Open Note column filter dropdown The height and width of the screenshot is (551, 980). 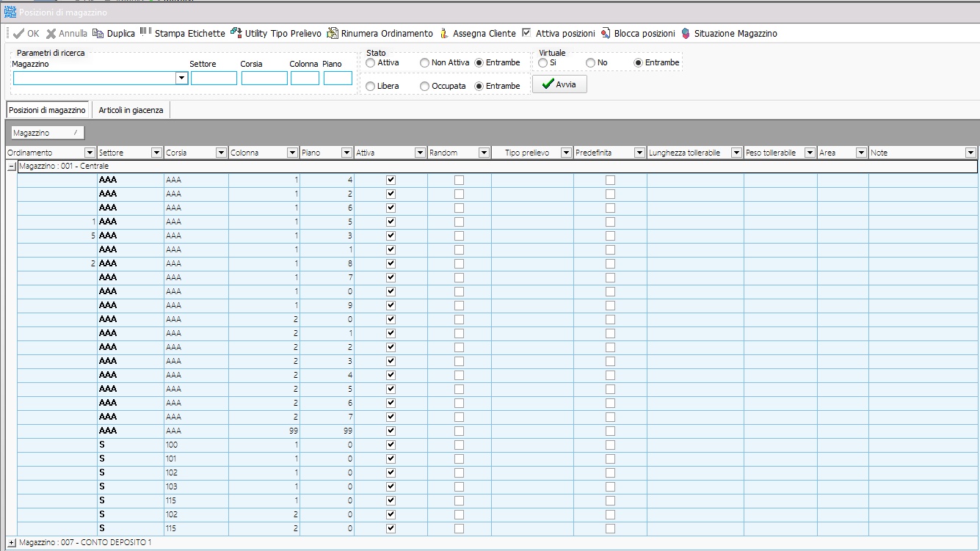pos(971,153)
